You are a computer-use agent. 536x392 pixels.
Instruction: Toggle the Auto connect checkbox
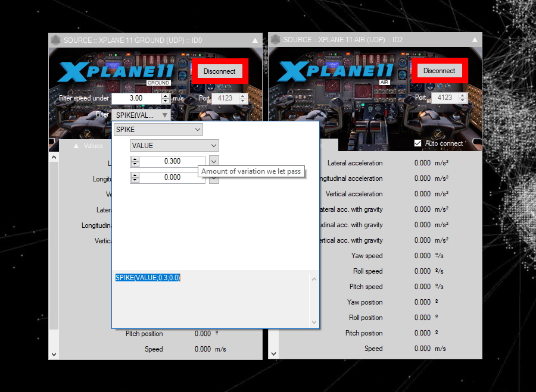pyautogui.click(x=417, y=143)
